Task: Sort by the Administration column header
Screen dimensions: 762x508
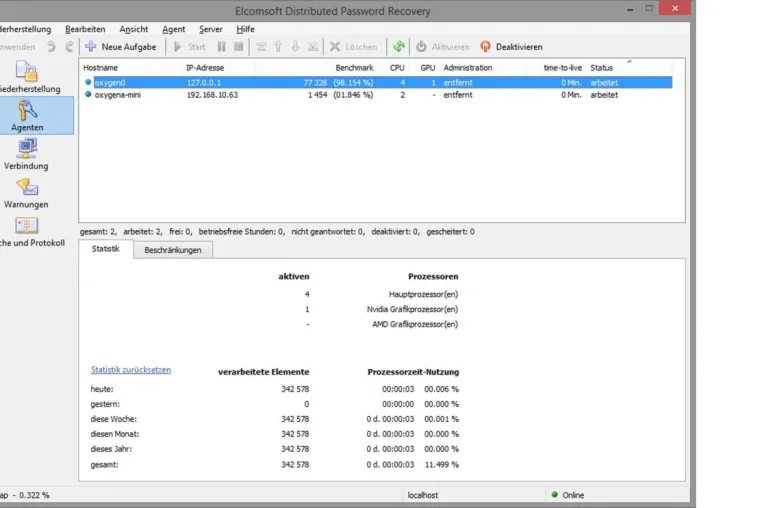Action: 468,68
